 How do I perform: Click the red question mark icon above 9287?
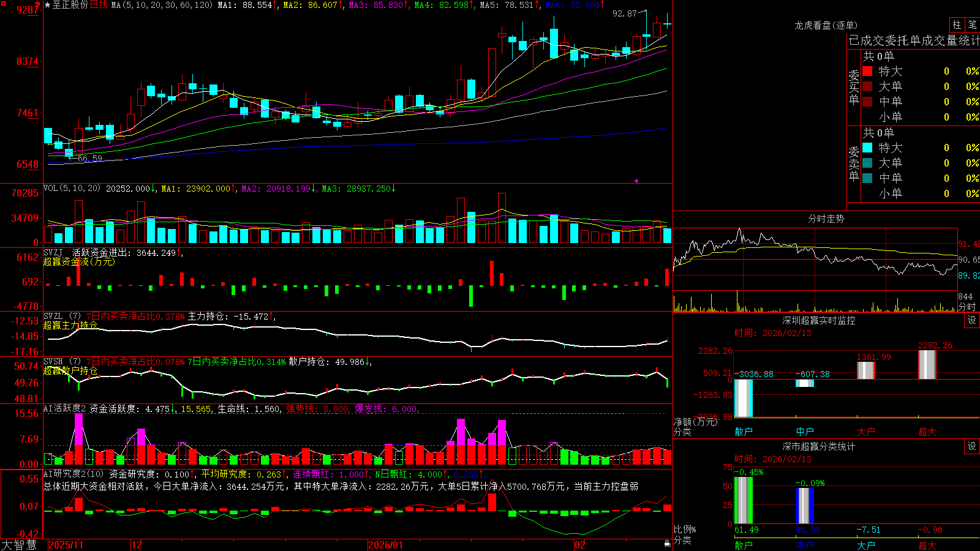pos(38,5)
